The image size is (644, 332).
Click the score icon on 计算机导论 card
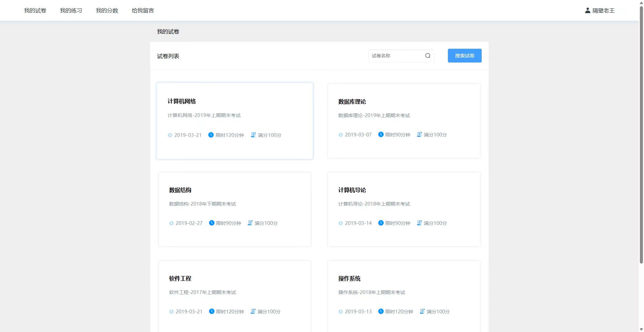tap(419, 223)
